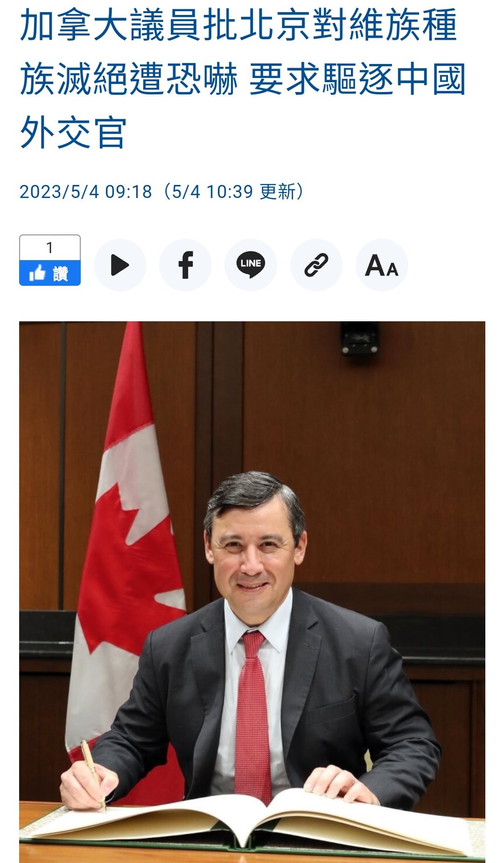Viewport: 504px width, 863px height.
Task: Play the article audio narration
Action: click(x=120, y=265)
